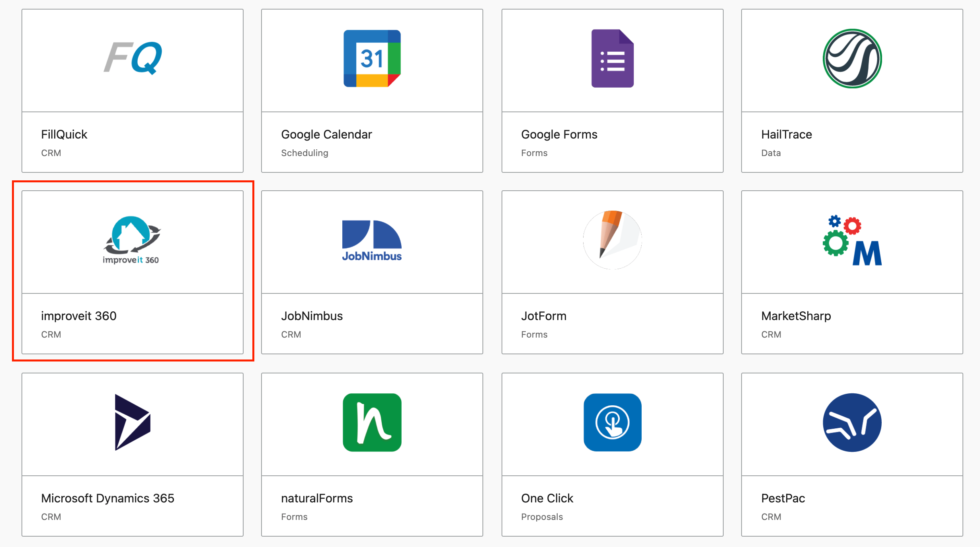Click Forms label under Google Forms
Image resolution: width=980 pixels, height=547 pixels.
pos(534,153)
